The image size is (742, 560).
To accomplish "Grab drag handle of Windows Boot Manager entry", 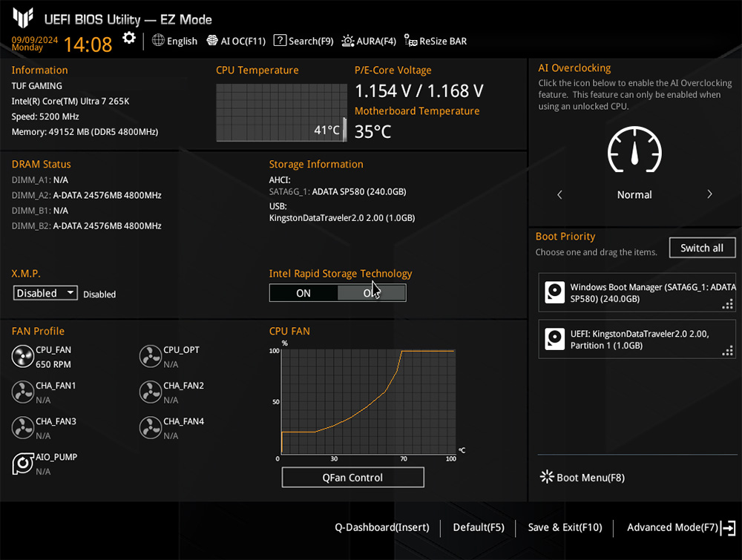I will 728,304.
